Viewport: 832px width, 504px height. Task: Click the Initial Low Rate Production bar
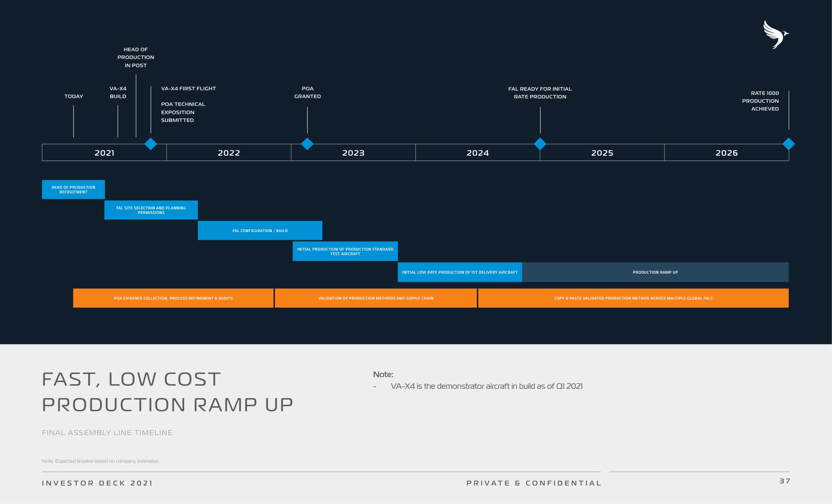click(461, 272)
